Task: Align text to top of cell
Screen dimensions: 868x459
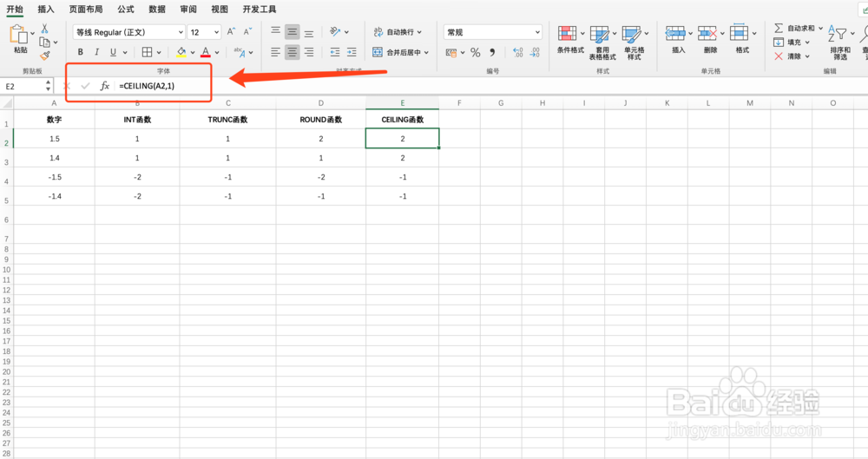Action: click(x=276, y=32)
